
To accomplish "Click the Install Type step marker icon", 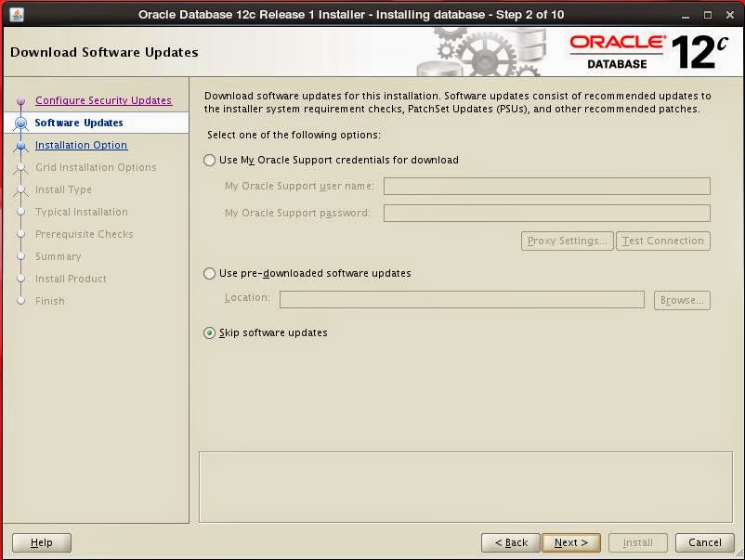I will tap(21, 190).
